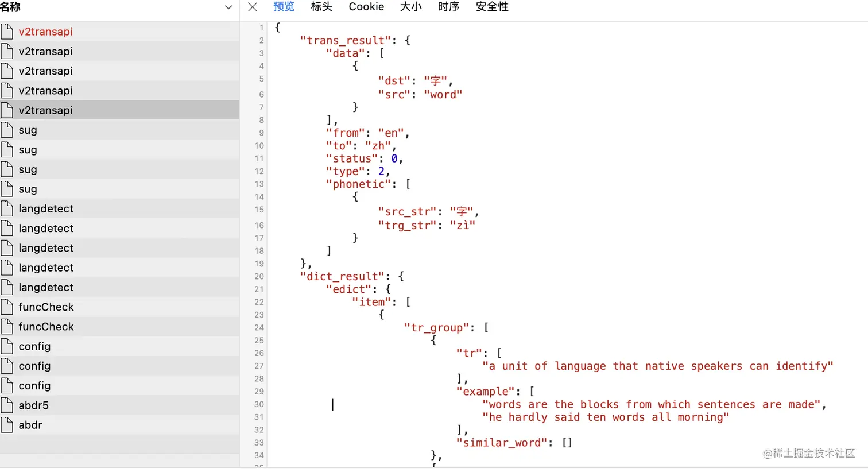
Task: Click line number 30 in the gutter
Action: pos(258,404)
